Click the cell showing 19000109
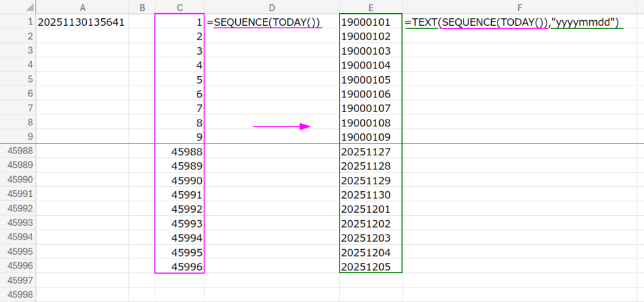 click(x=370, y=137)
